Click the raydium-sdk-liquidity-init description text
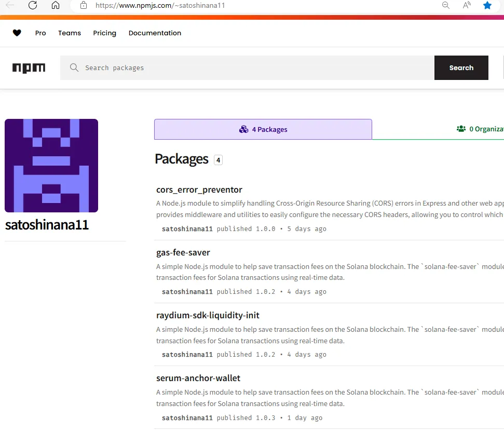Viewport: 504px width, 432px height. (x=330, y=335)
